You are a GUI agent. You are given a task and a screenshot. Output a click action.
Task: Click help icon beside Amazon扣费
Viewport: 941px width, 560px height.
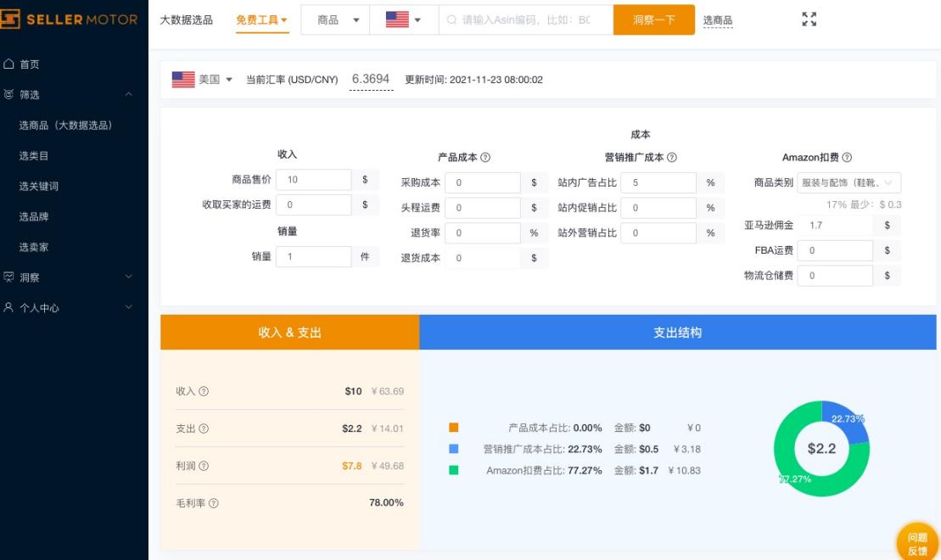point(847,158)
